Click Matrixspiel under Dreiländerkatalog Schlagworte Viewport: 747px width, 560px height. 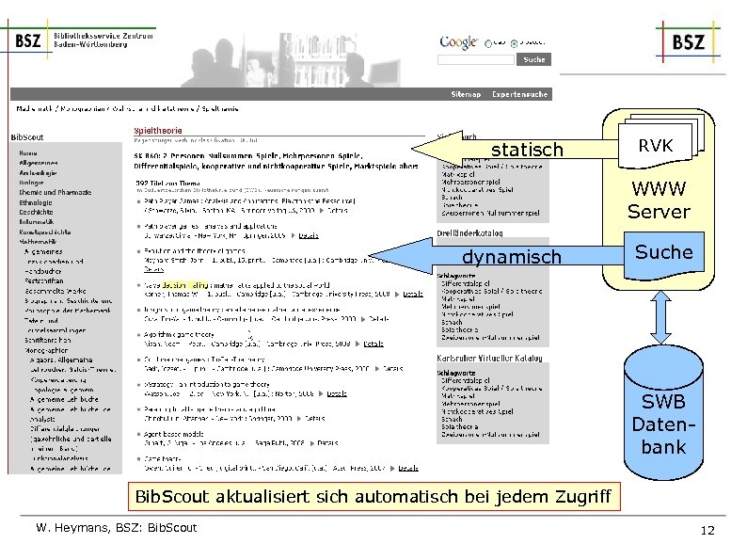[458, 299]
